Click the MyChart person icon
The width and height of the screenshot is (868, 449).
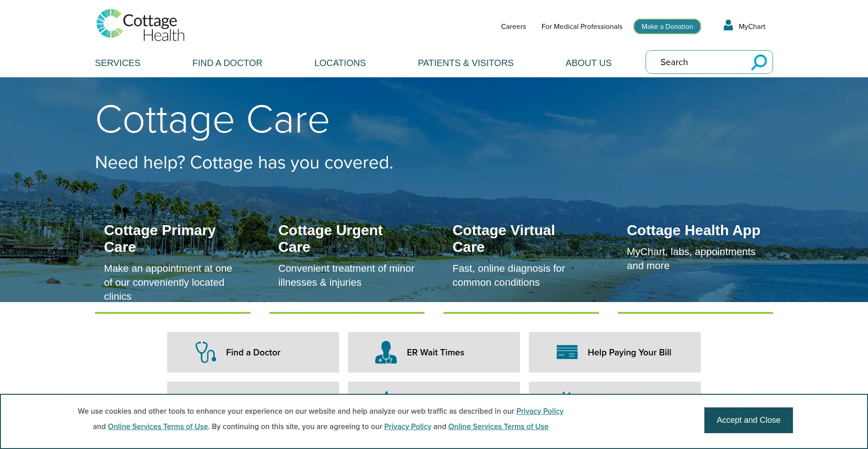coord(728,25)
